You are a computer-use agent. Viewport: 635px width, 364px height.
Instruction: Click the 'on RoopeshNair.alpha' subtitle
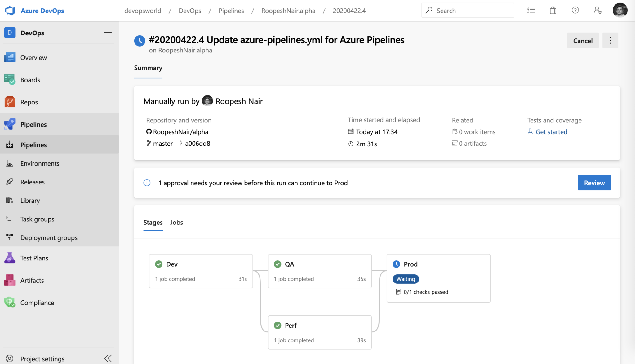click(180, 50)
